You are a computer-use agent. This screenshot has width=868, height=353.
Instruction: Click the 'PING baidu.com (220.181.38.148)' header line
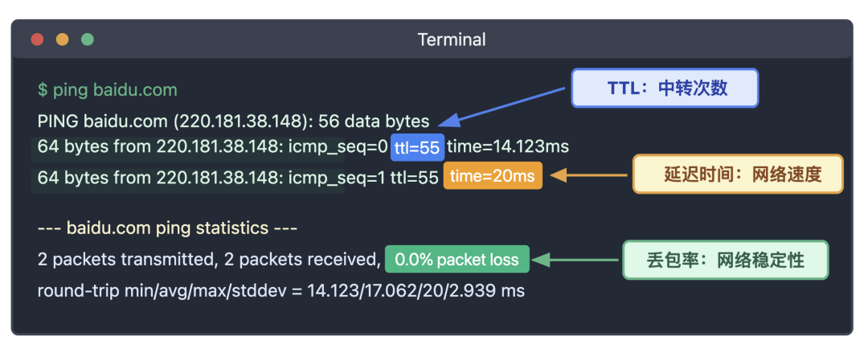coord(233,121)
